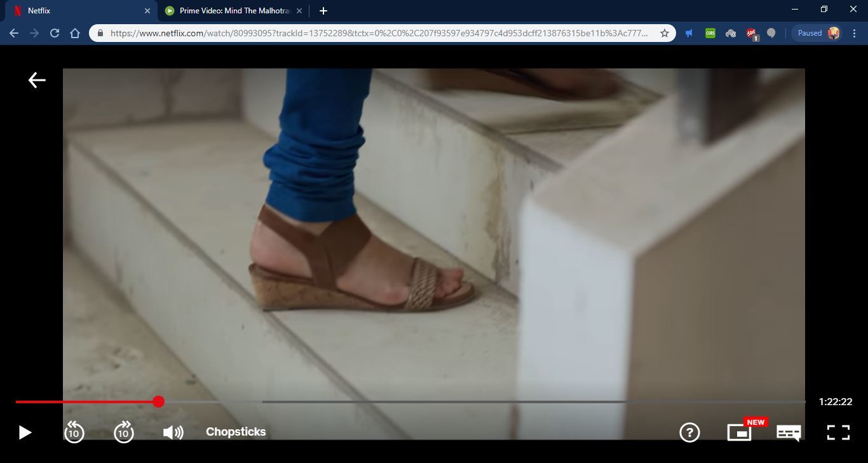Click the grey speech-bubble extension icon

(771, 33)
